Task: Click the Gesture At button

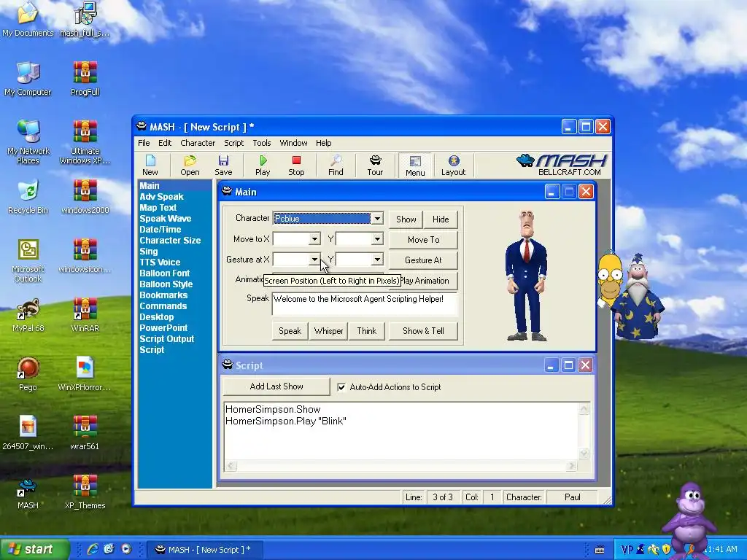Action: tap(424, 260)
